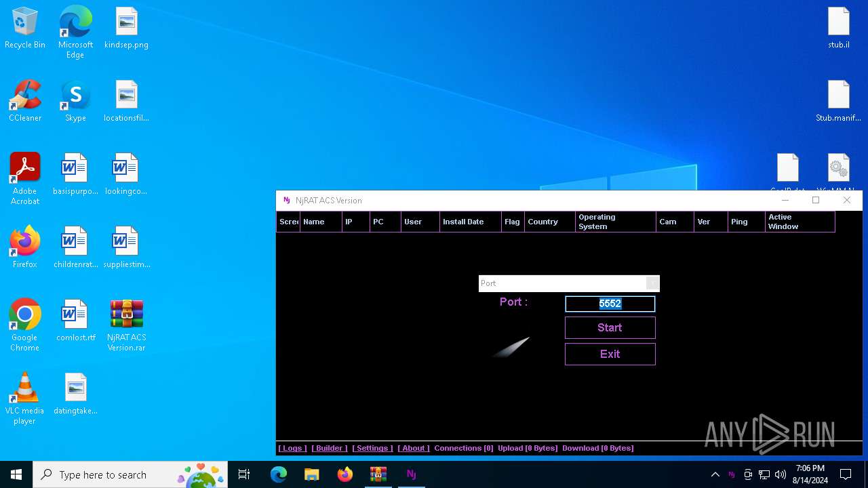Sort by the User column header

point(420,222)
